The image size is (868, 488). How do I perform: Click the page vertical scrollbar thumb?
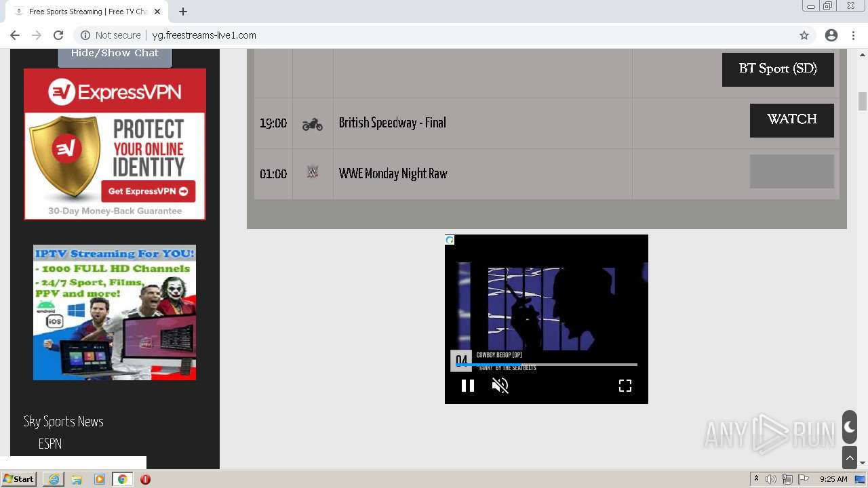(x=863, y=101)
